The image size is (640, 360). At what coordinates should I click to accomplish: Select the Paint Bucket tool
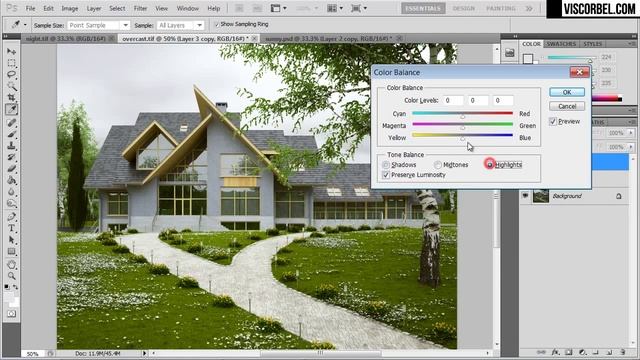pyautogui.click(x=11, y=180)
